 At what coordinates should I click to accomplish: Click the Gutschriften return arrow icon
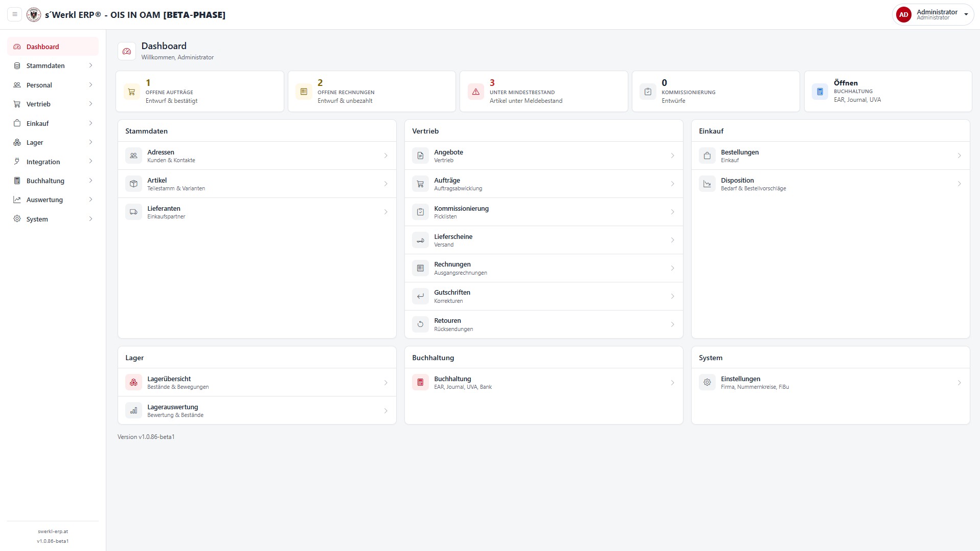coord(420,296)
